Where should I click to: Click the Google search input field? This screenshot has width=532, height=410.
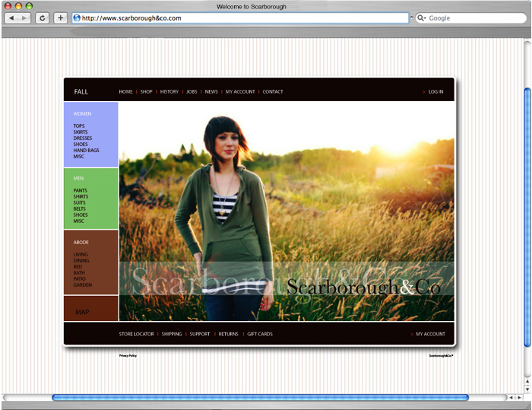click(471, 17)
